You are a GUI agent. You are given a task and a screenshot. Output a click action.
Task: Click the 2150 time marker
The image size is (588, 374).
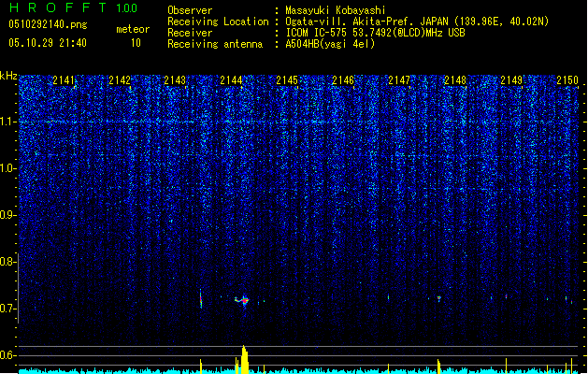567,79
